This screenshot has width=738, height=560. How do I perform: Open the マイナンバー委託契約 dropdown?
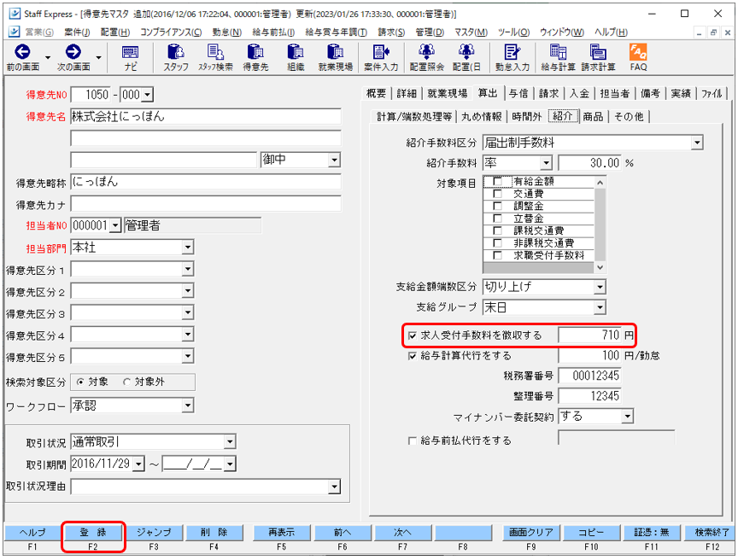click(x=628, y=417)
